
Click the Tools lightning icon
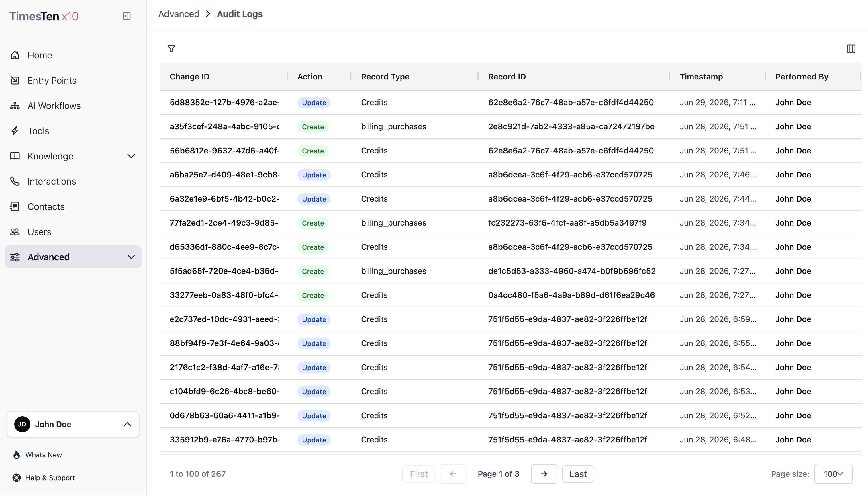[15, 131]
